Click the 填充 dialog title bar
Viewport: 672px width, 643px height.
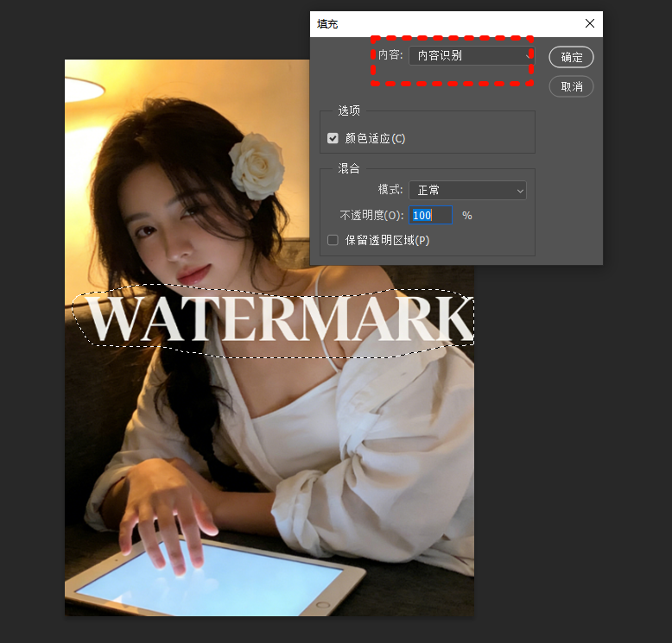(x=432, y=23)
